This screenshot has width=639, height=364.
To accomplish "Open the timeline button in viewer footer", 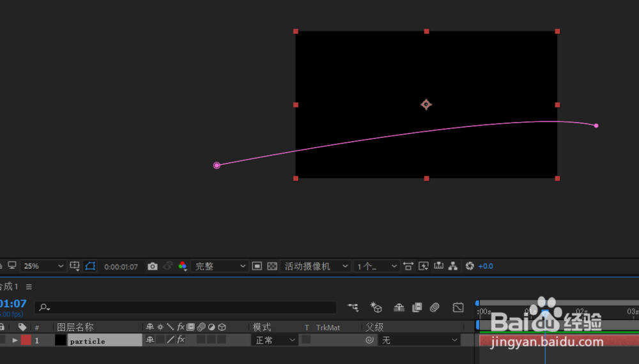I will 438,266.
